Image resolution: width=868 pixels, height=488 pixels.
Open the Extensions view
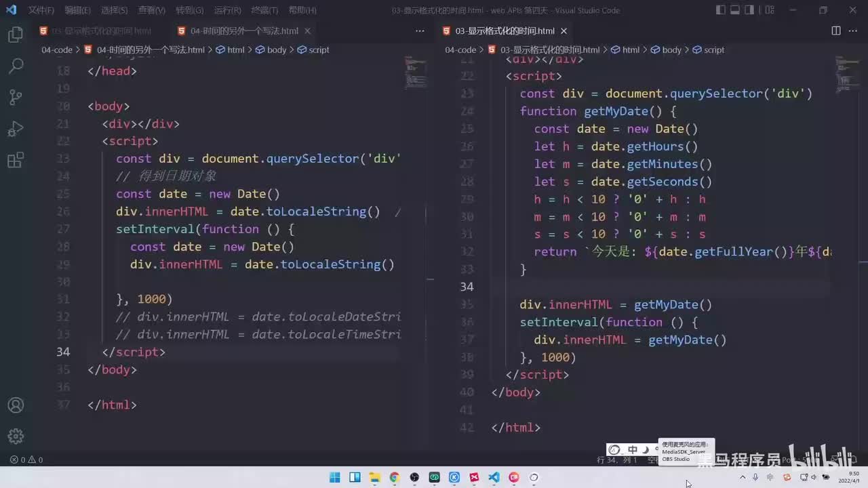[x=16, y=161]
